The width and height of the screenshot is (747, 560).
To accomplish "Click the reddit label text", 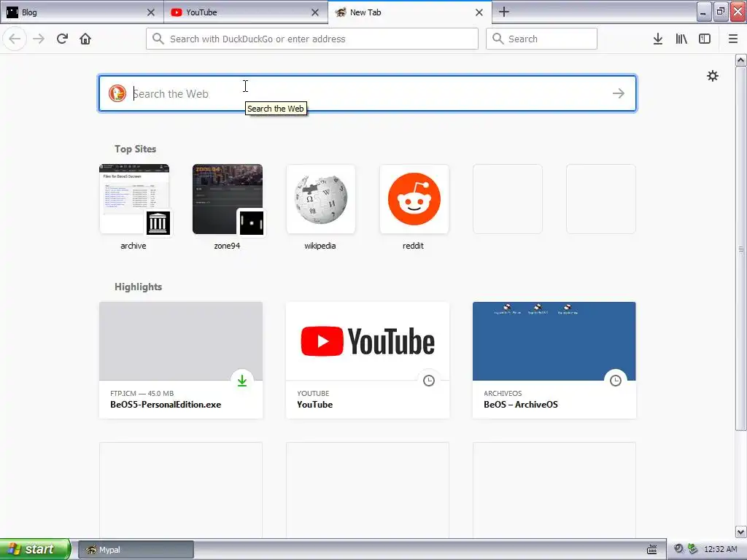I will [413, 246].
